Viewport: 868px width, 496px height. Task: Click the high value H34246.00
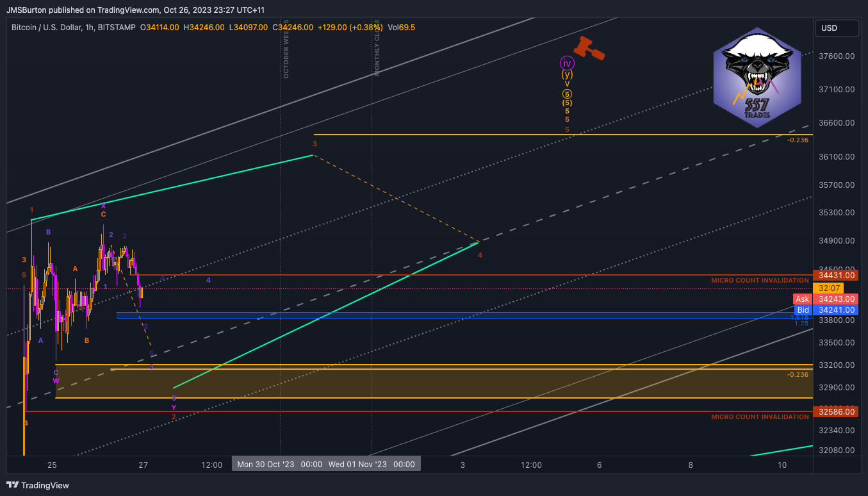pos(204,28)
